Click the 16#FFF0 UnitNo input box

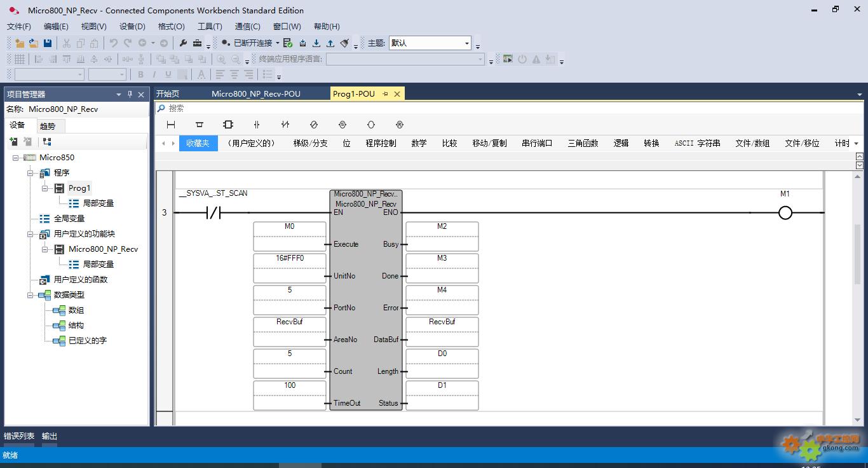pyautogui.click(x=290, y=268)
